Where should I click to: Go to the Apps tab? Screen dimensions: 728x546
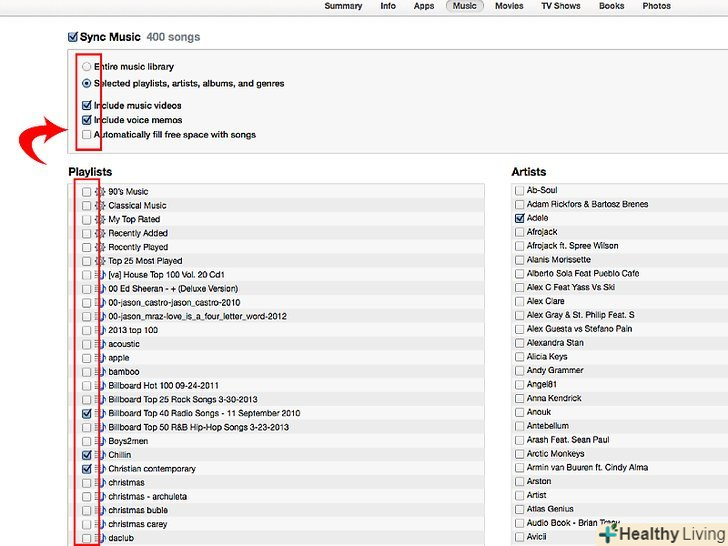(424, 6)
